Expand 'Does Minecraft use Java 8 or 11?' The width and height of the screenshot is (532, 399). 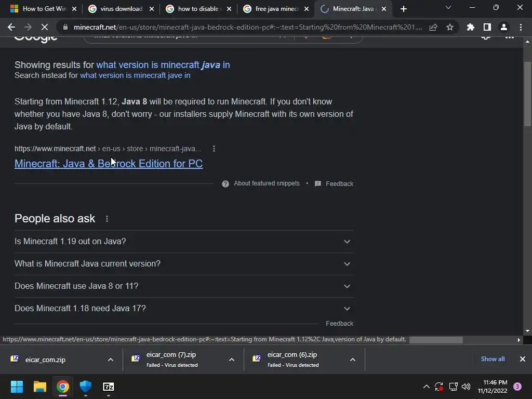click(184, 286)
